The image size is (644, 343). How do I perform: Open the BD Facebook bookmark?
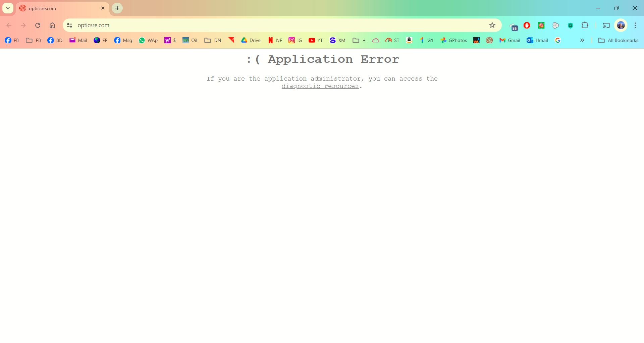pyautogui.click(x=55, y=40)
